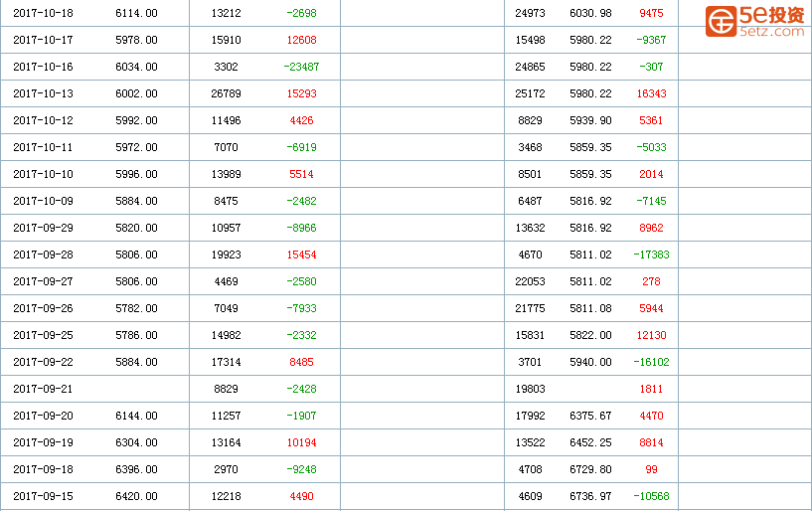This screenshot has width=812, height=511.
Task: Click the green value -23487
Action: point(301,67)
